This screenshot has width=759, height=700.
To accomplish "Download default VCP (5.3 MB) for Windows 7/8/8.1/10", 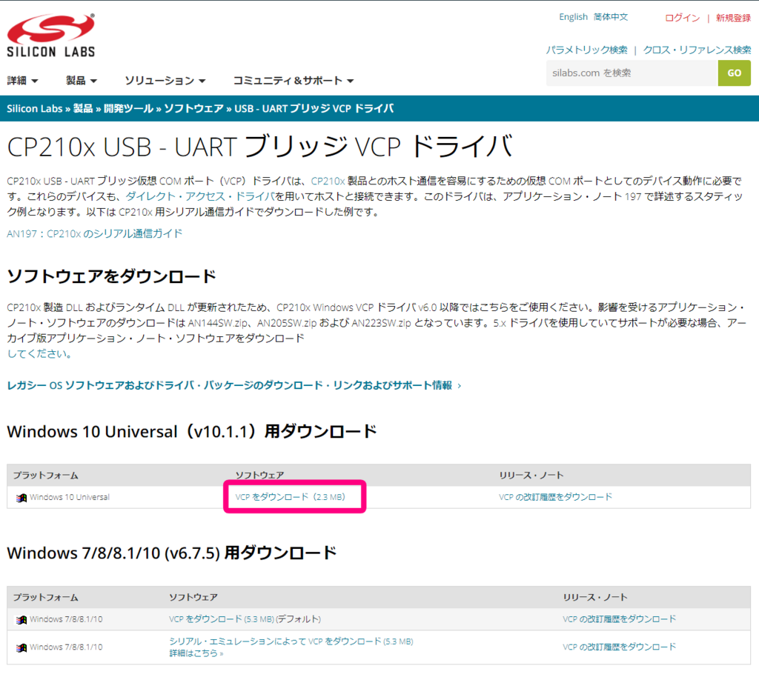I will pyautogui.click(x=221, y=619).
